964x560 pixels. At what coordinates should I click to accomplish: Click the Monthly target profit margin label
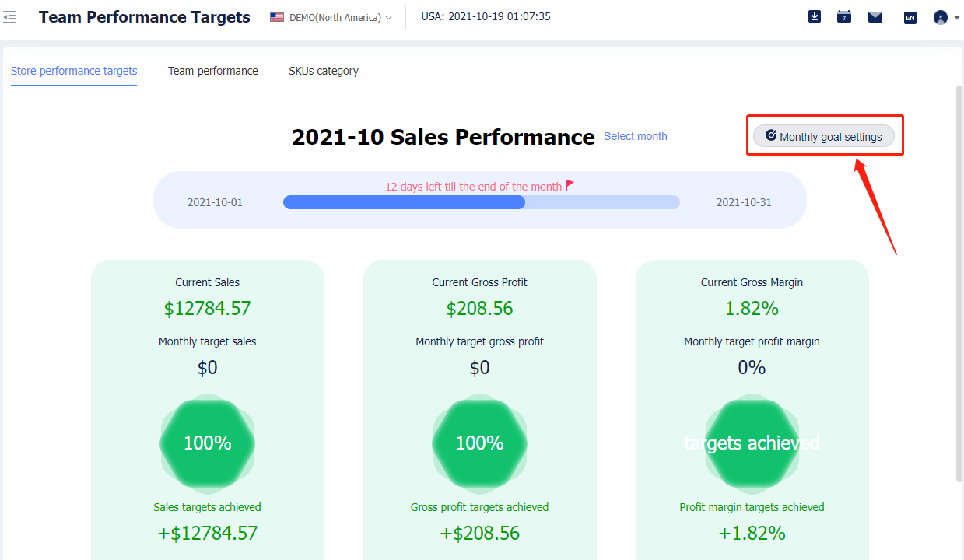(752, 341)
